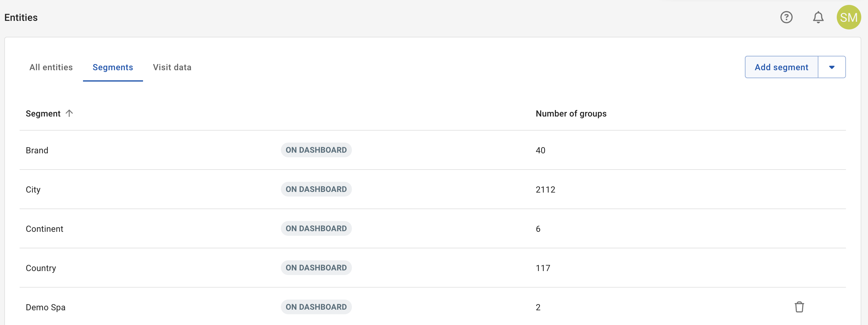Select the Country group count 117
Viewport: 868px width, 325px height.
(x=542, y=268)
